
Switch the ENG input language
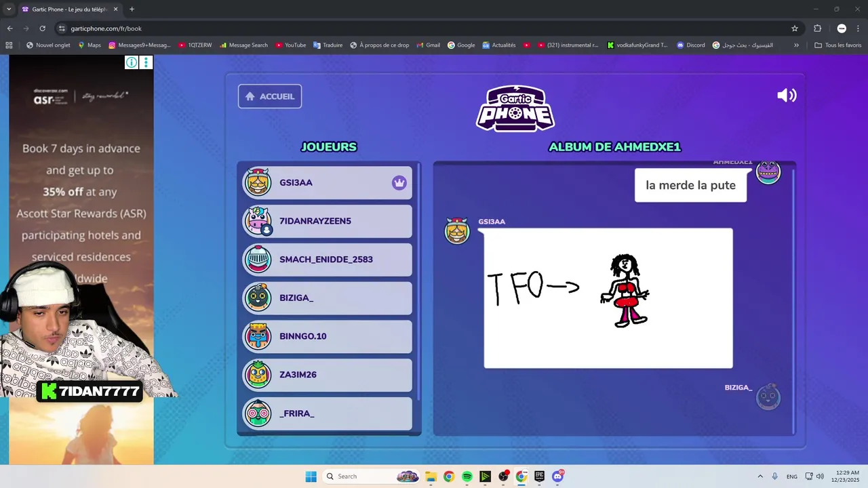[792, 476]
